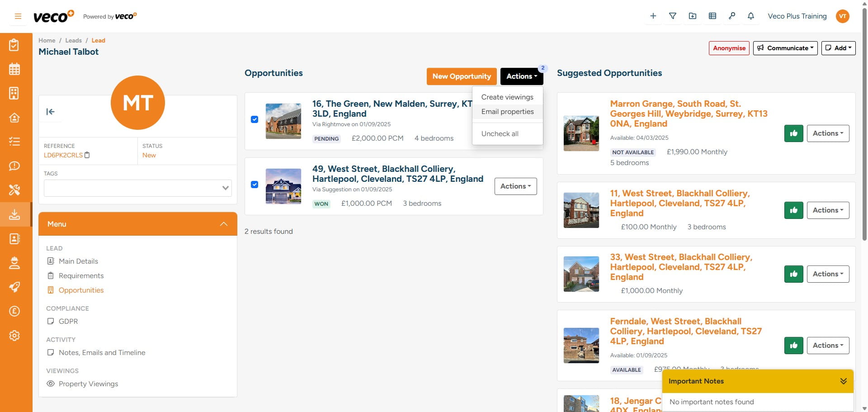This screenshot has width=868, height=412.
Task: Give thumbs up to Marron Grange suggestion
Action: point(793,133)
